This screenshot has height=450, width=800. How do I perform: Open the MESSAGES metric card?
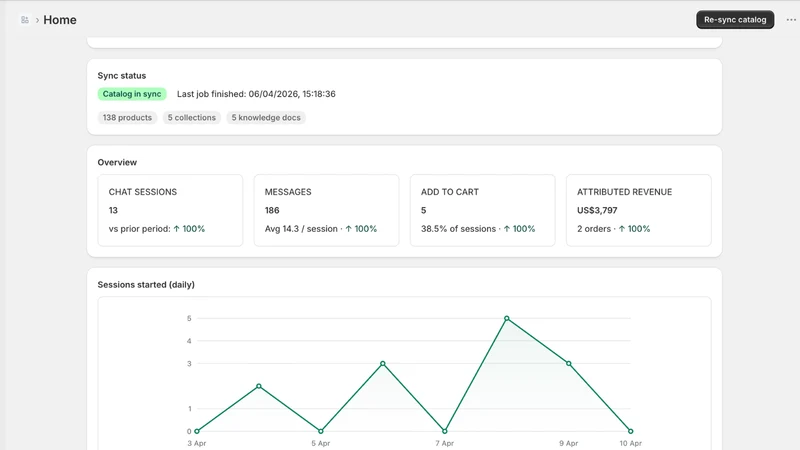coord(327,210)
